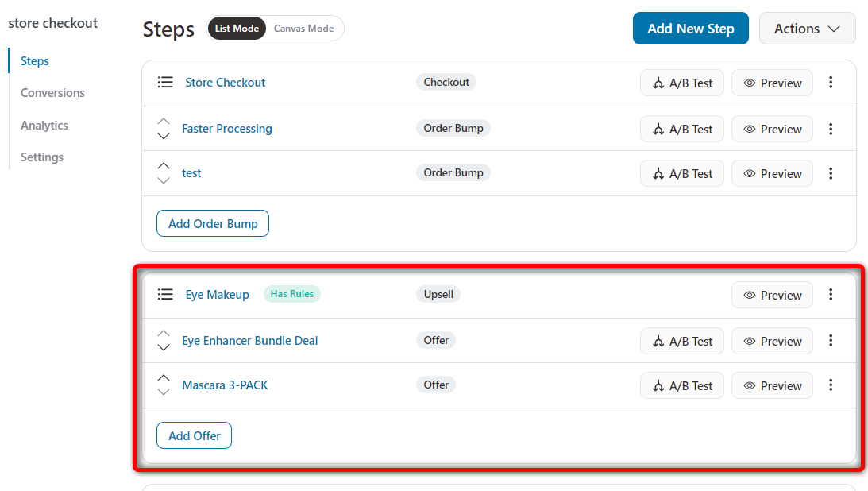Open three-dot menu for test row
The width and height of the screenshot is (868, 491).
tap(831, 173)
